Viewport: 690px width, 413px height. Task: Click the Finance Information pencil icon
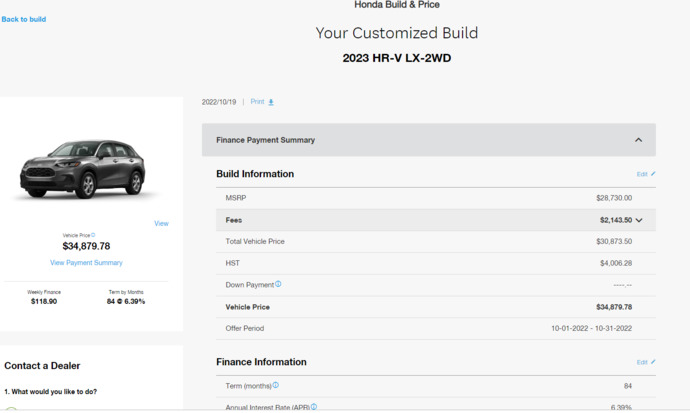point(653,362)
